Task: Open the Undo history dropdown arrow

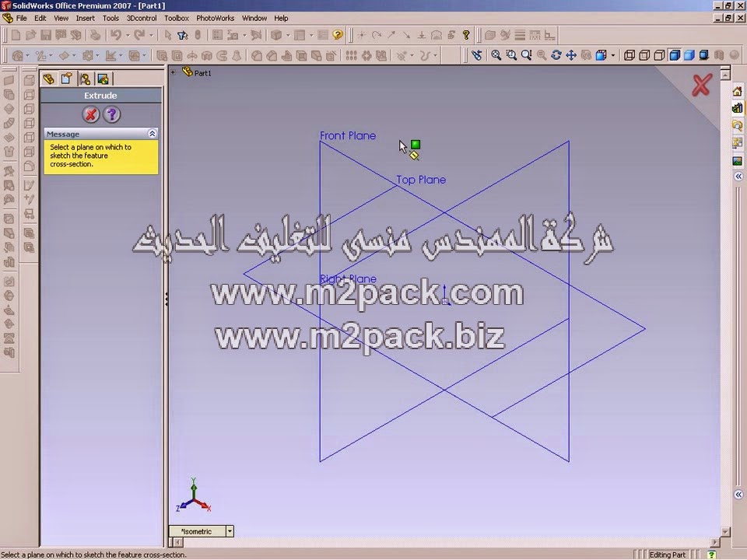Action: [x=128, y=35]
